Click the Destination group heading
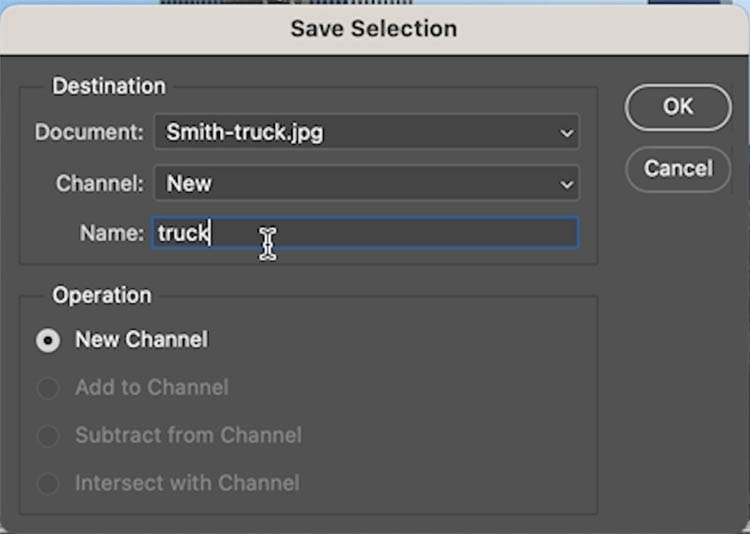The width and height of the screenshot is (750, 534). pos(109,87)
